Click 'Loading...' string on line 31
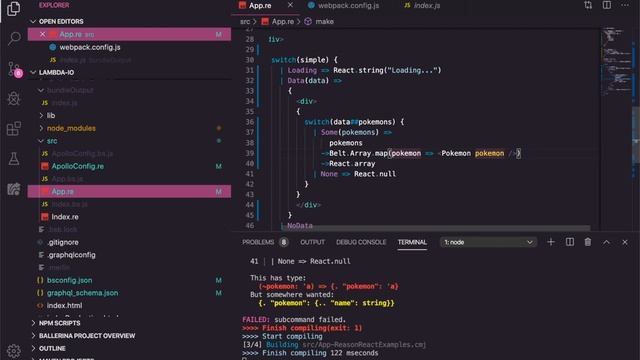 tap(412, 70)
